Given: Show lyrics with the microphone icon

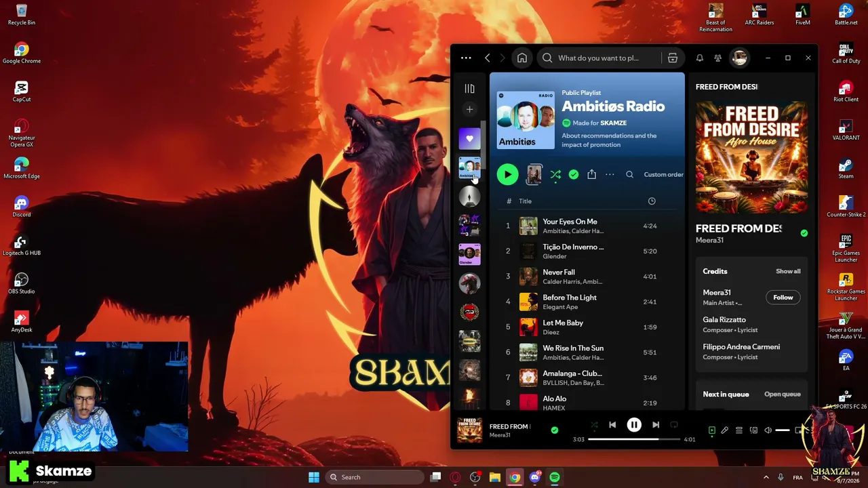Looking at the screenshot, I should (725, 430).
